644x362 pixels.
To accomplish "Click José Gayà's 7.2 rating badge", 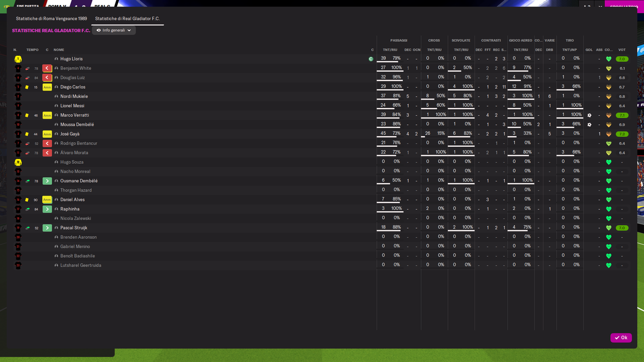I will click(622, 134).
